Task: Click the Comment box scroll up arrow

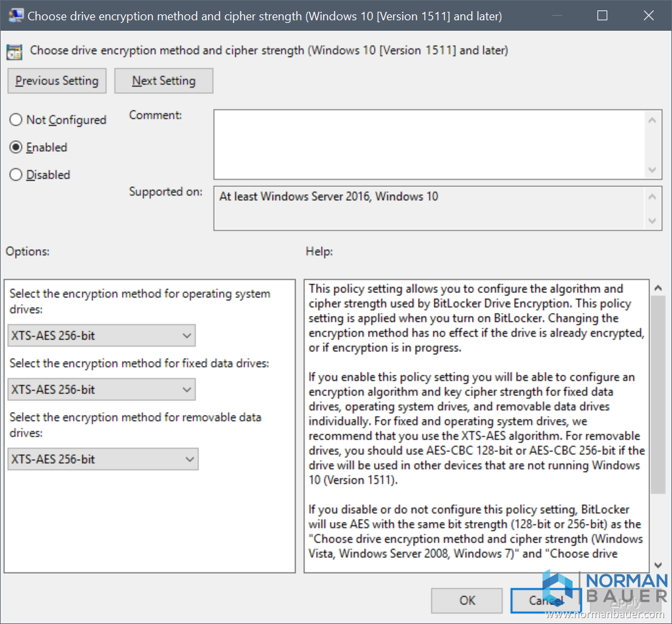Action: (x=652, y=120)
